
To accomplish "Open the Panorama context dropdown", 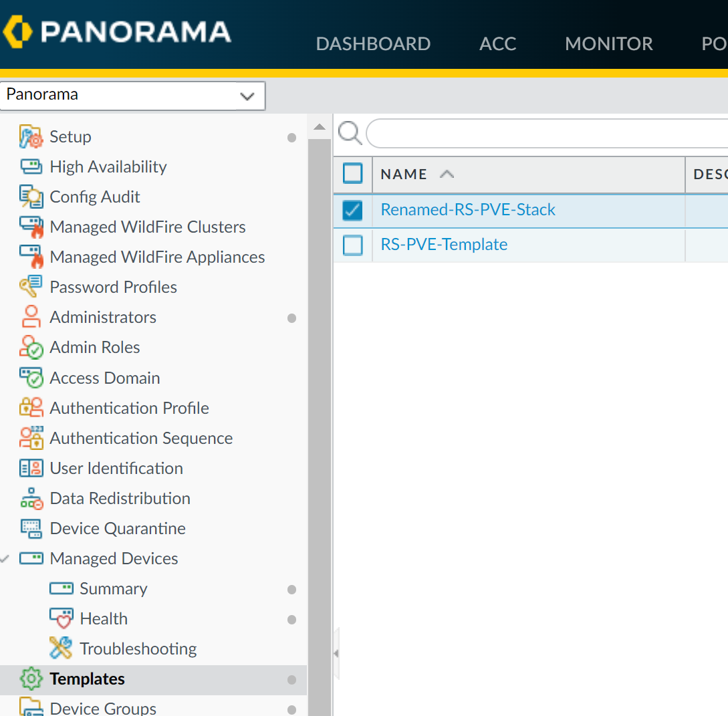I will click(133, 95).
